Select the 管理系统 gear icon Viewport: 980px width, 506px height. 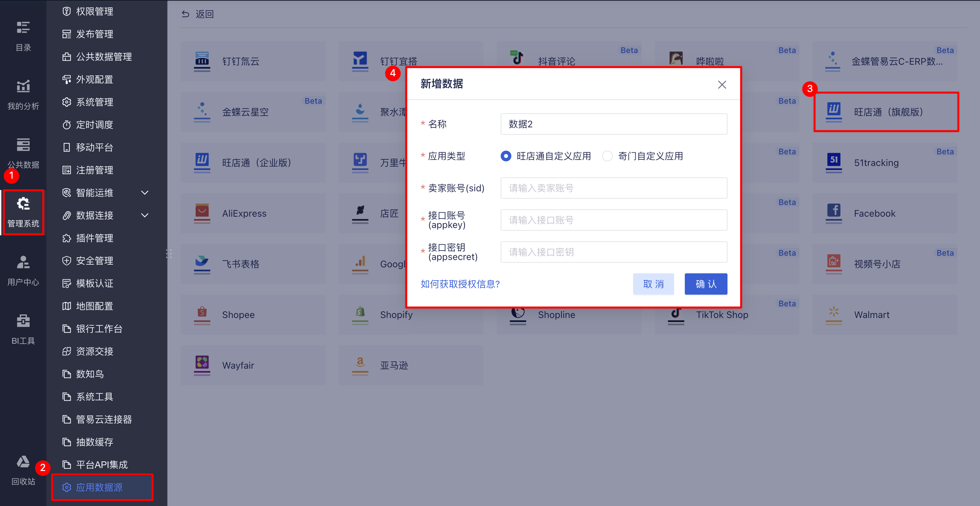coord(23,204)
